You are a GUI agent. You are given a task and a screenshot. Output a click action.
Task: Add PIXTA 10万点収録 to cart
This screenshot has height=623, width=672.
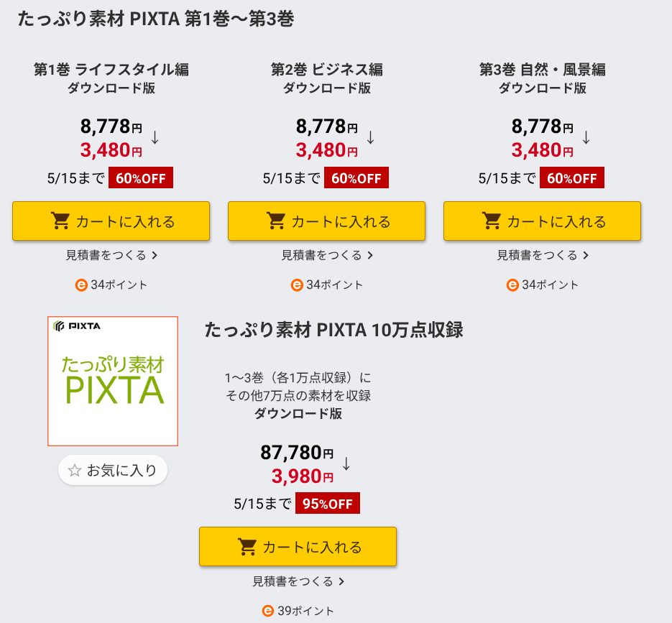[298, 547]
